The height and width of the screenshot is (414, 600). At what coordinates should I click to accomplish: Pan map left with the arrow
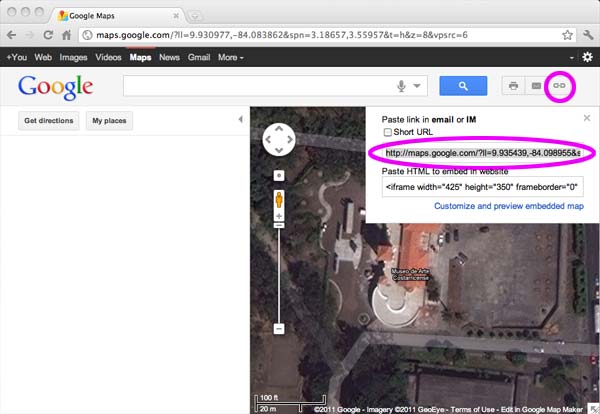[x=268, y=140]
